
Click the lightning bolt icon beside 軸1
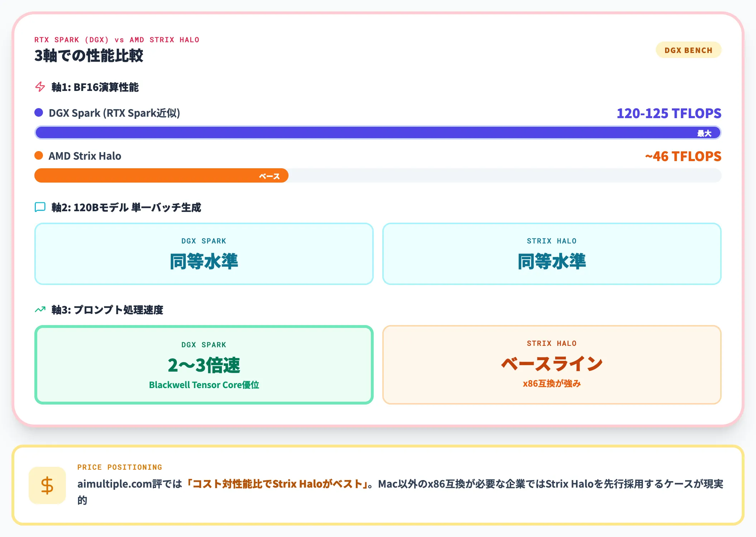click(x=40, y=87)
